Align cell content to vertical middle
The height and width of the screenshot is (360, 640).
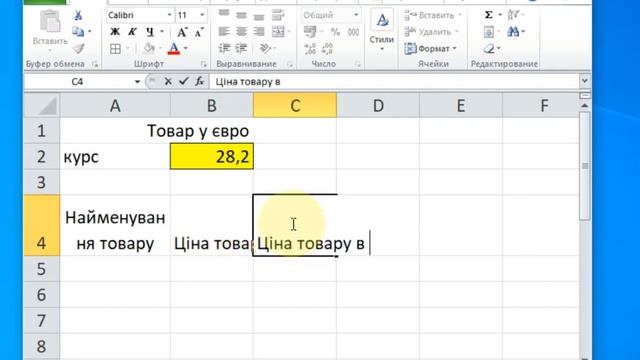pyautogui.click(x=241, y=15)
